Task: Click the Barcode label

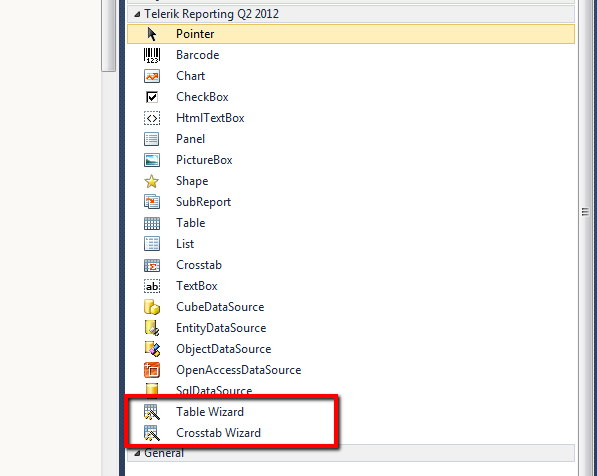Action: (x=198, y=55)
